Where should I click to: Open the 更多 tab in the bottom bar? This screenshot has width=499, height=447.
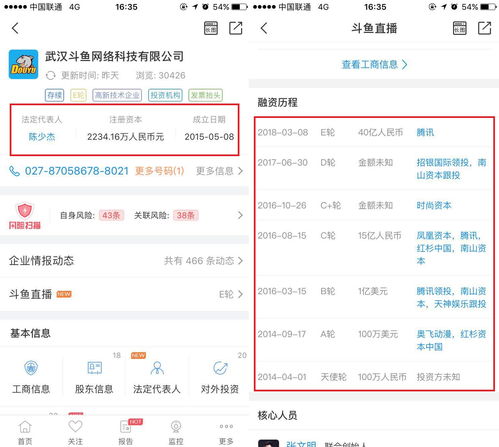point(226,433)
